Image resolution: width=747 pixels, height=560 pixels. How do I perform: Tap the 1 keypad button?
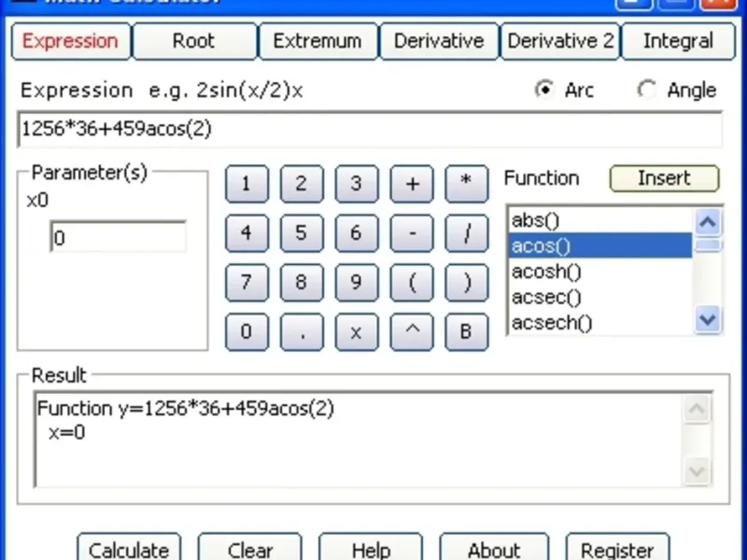tap(247, 184)
